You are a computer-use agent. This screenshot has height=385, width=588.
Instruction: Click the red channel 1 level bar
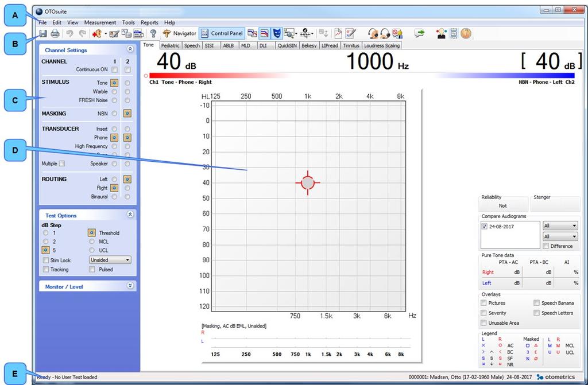point(219,76)
